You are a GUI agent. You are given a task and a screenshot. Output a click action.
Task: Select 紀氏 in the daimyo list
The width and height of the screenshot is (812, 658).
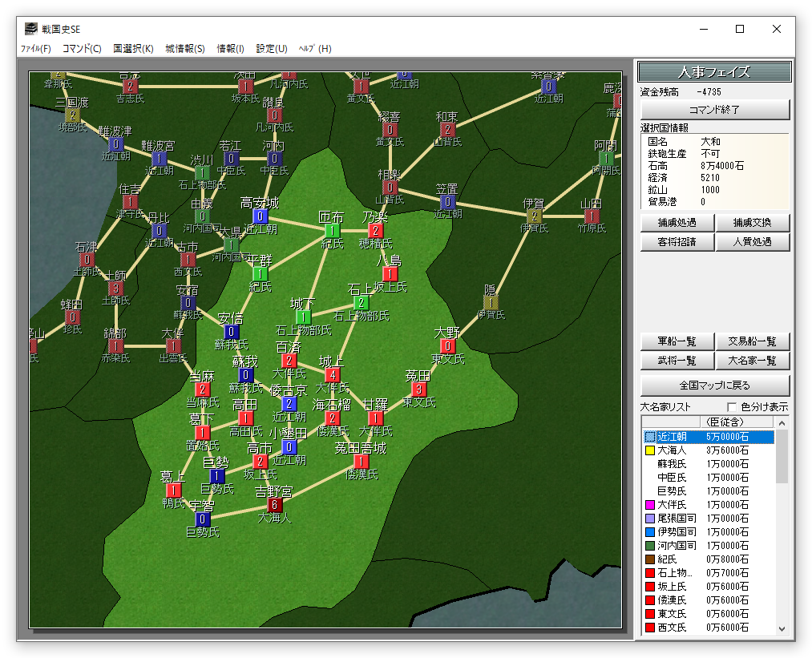coord(668,560)
